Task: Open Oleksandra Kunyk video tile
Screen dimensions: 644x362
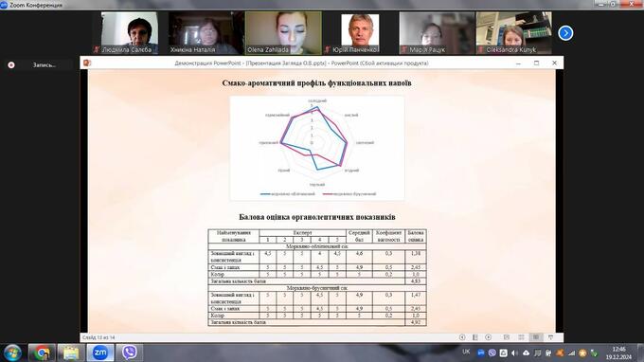Action: 514,33
